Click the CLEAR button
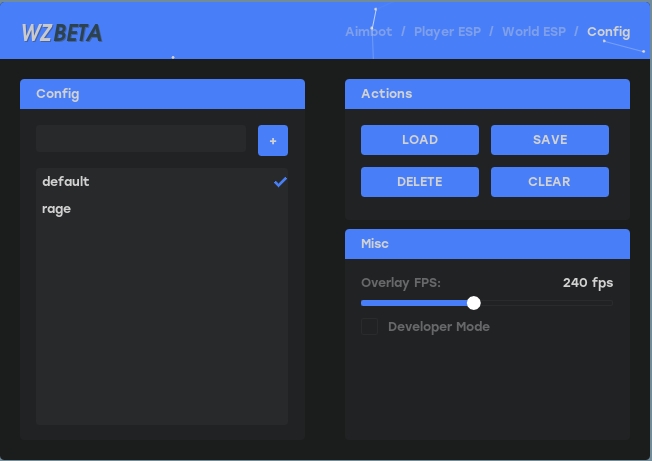The height and width of the screenshot is (461, 652). 549,182
